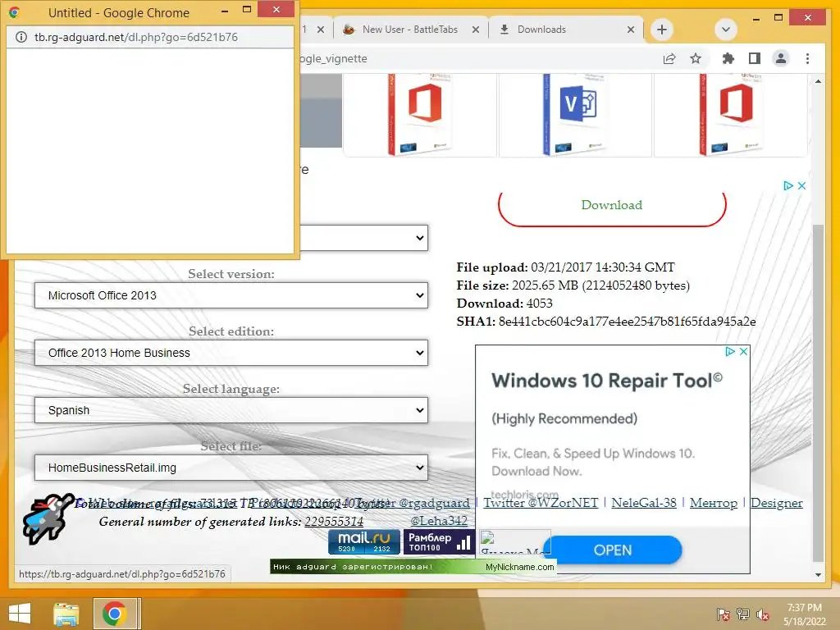Open Twitter @WZorNET link
This screenshot has width=840, height=630.
pos(541,503)
